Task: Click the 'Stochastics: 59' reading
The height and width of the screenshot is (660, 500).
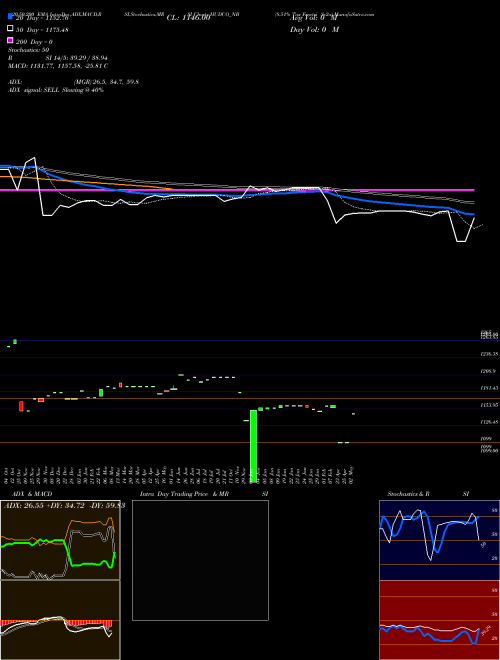Action: pos(29,50)
